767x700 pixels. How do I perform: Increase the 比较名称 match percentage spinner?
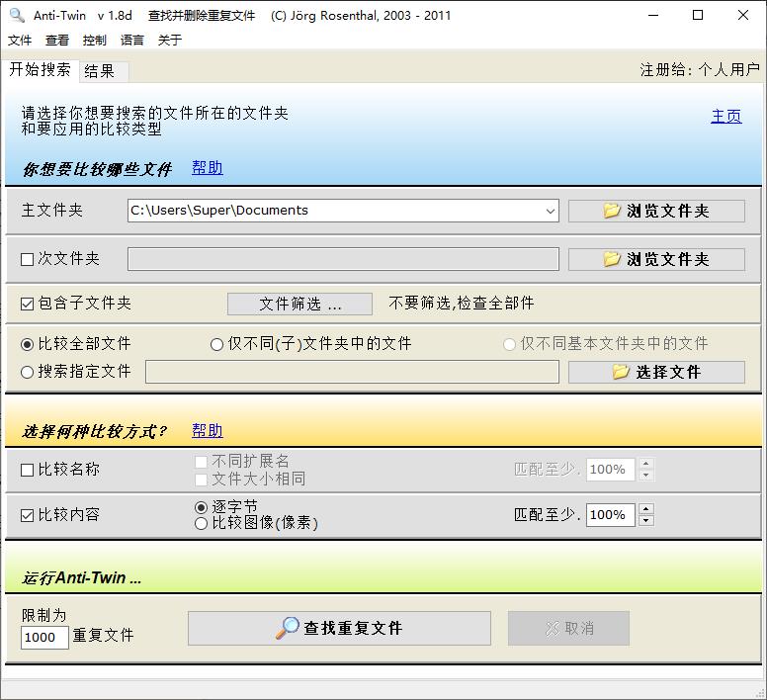coord(646,464)
